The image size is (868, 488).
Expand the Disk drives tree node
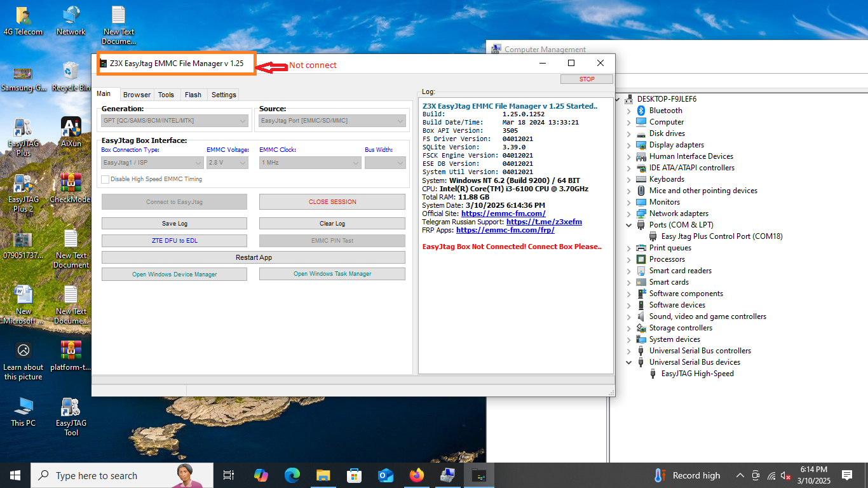tap(629, 133)
